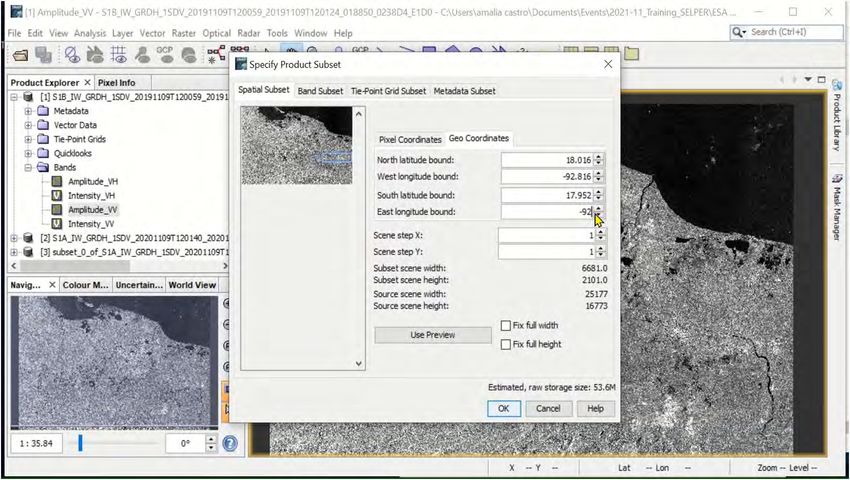The height and width of the screenshot is (480, 850).
Task: Click the North latitude bound field
Action: point(546,160)
